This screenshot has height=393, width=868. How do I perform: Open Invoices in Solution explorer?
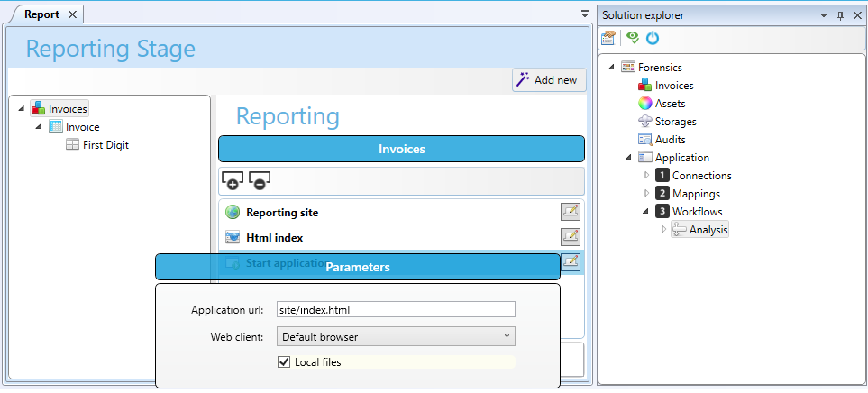click(x=674, y=86)
